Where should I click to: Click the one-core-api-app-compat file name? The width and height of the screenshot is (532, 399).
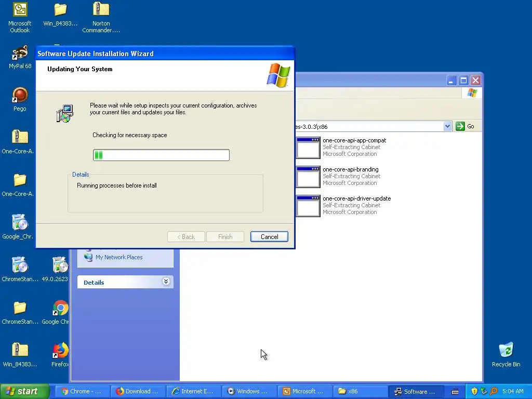coord(354,140)
